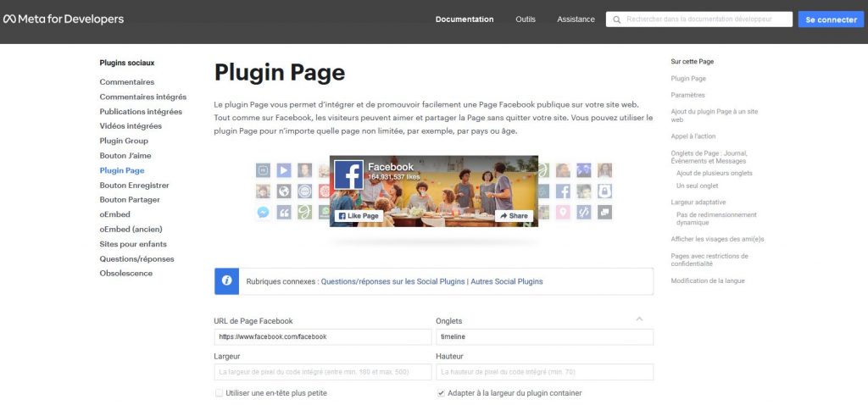Open the Outils menu

pyautogui.click(x=526, y=19)
